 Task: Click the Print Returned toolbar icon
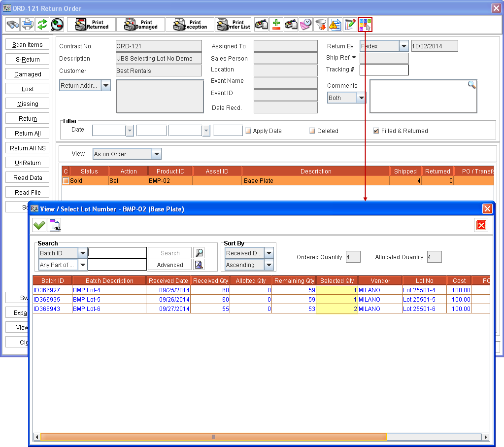pyautogui.click(x=91, y=23)
